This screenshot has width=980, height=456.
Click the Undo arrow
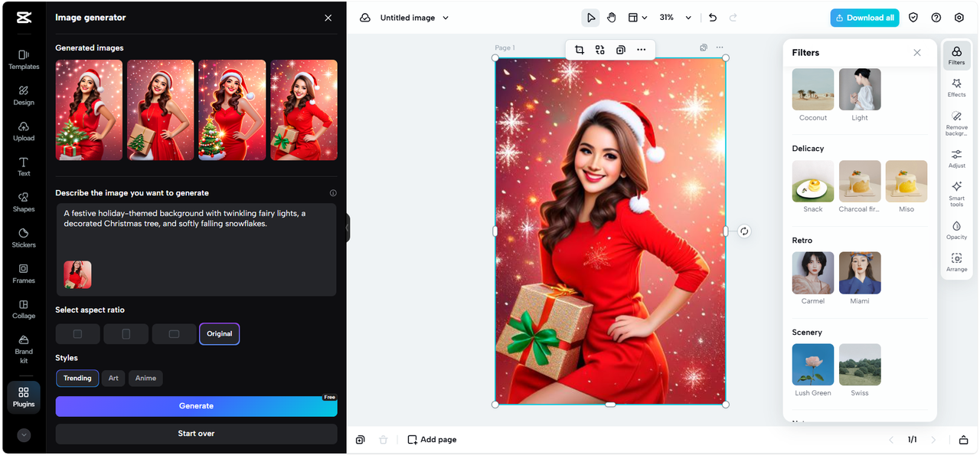point(713,18)
